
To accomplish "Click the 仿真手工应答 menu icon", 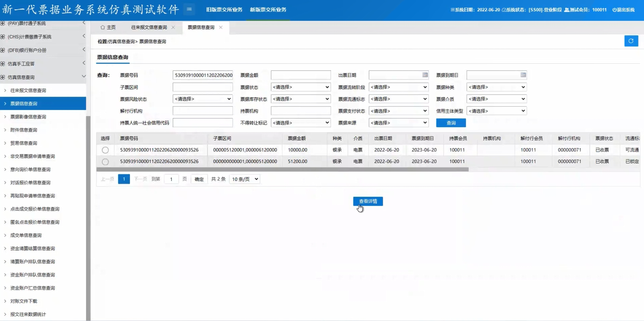I will [3, 64].
